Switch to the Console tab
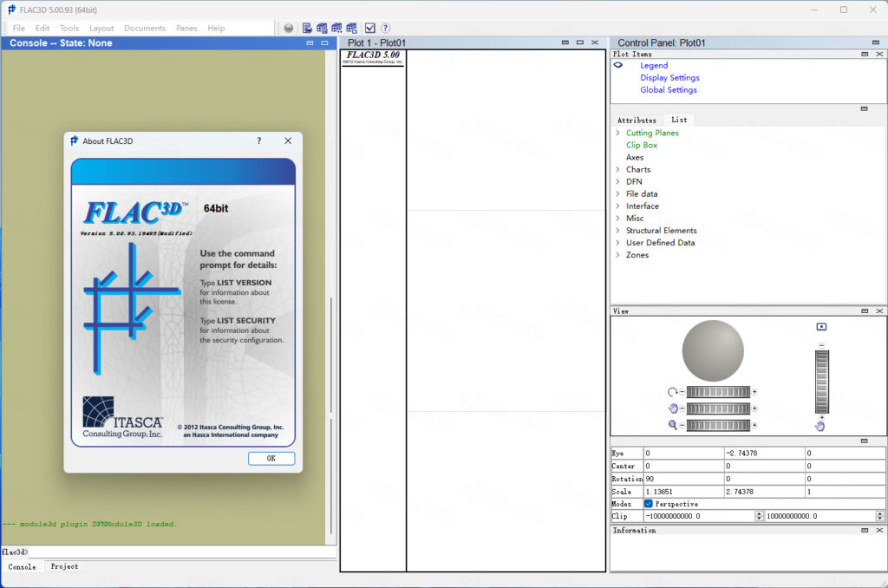Viewport: 888px width, 588px height. tap(22, 566)
